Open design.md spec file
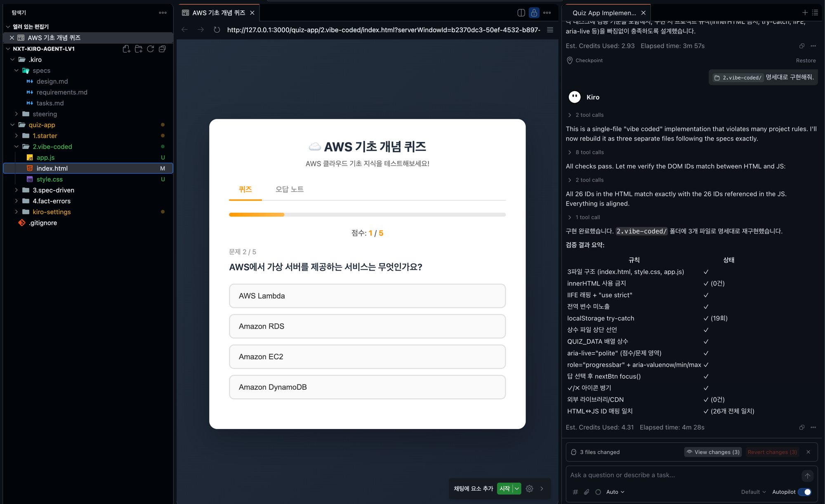825x504 pixels. point(52,81)
